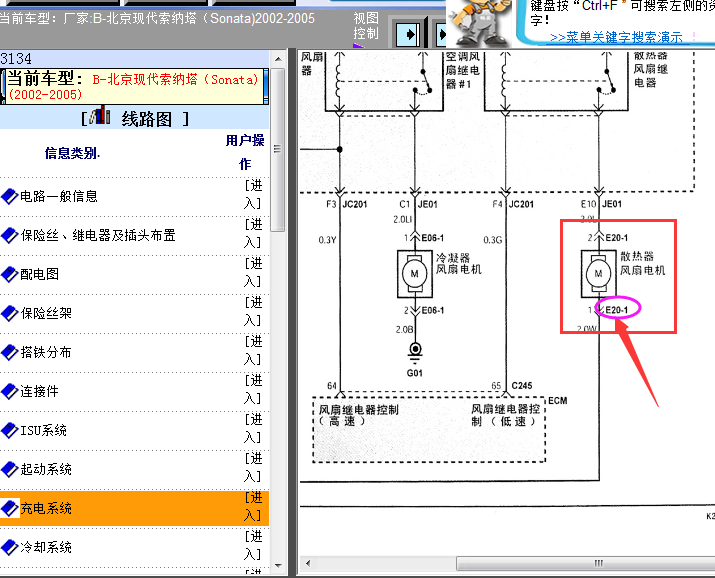Screen dimensions: 715x578
Task: Click the panel splitter grip handle
Action: (291, 313)
